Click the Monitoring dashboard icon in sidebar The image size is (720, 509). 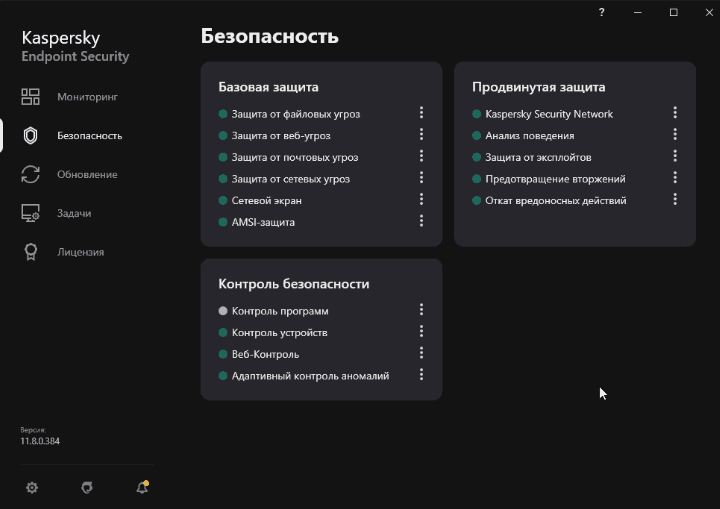31,97
